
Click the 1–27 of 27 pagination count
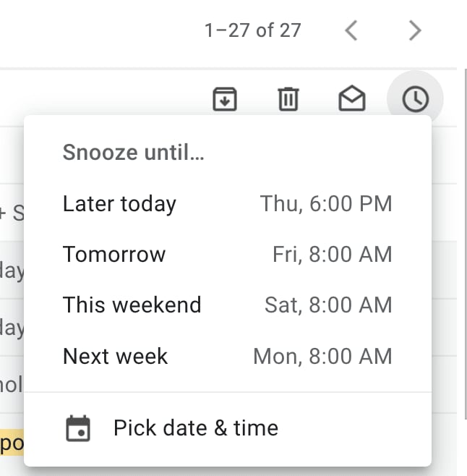[253, 30]
